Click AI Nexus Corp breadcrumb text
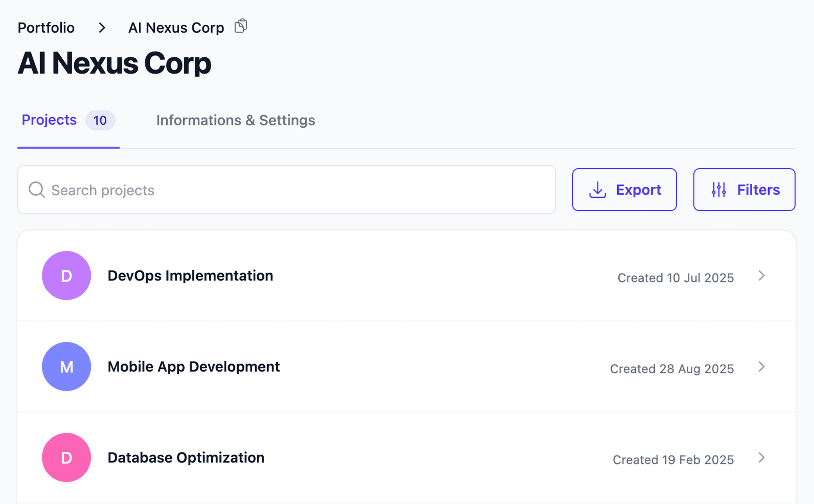The image size is (814, 504). (x=176, y=28)
